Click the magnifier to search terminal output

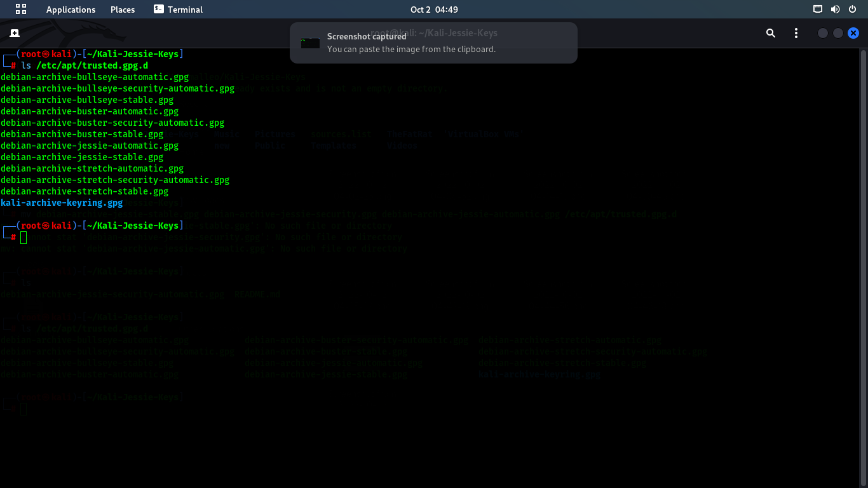[770, 32]
